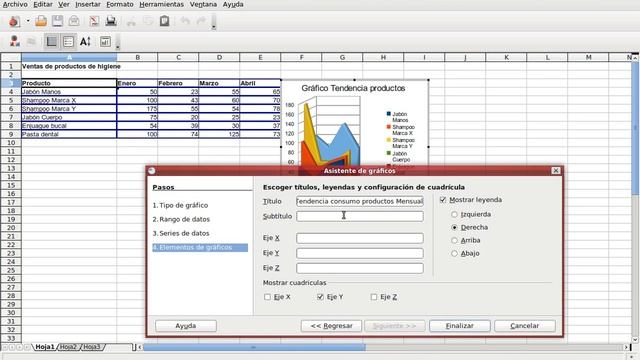The height and width of the screenshot is (360, 640).
Task: Click the greyed chart data table icon
Action: (x=31, y=41)
